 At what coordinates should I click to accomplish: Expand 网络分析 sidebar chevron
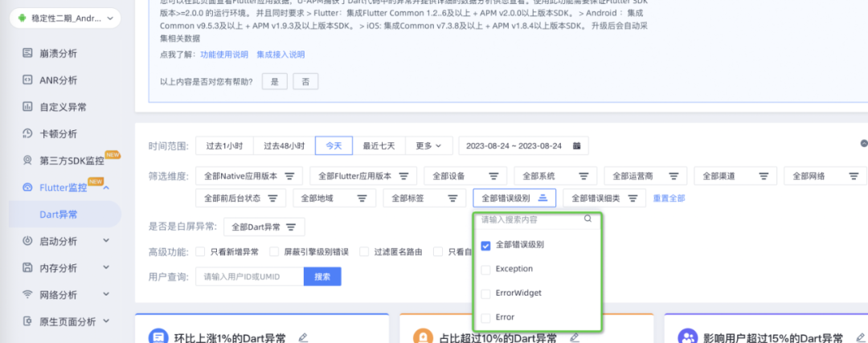pyautogui.click(x=106, y=294)
